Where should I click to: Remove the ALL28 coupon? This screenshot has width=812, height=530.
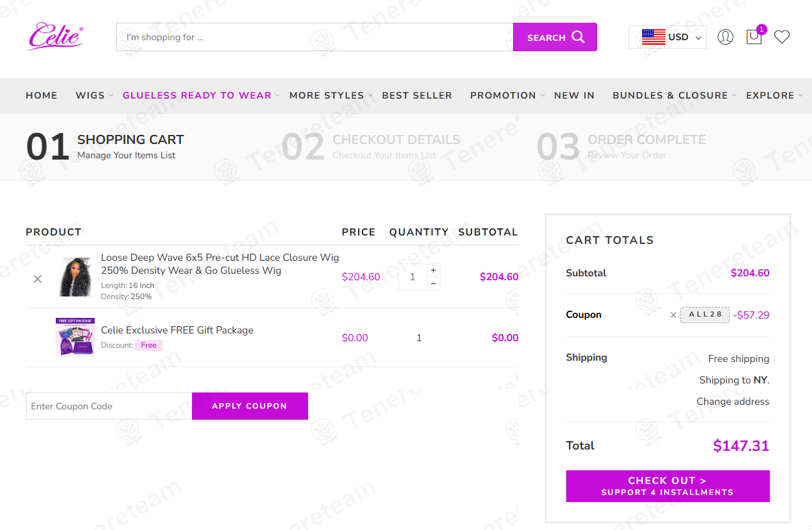point(673,315)
